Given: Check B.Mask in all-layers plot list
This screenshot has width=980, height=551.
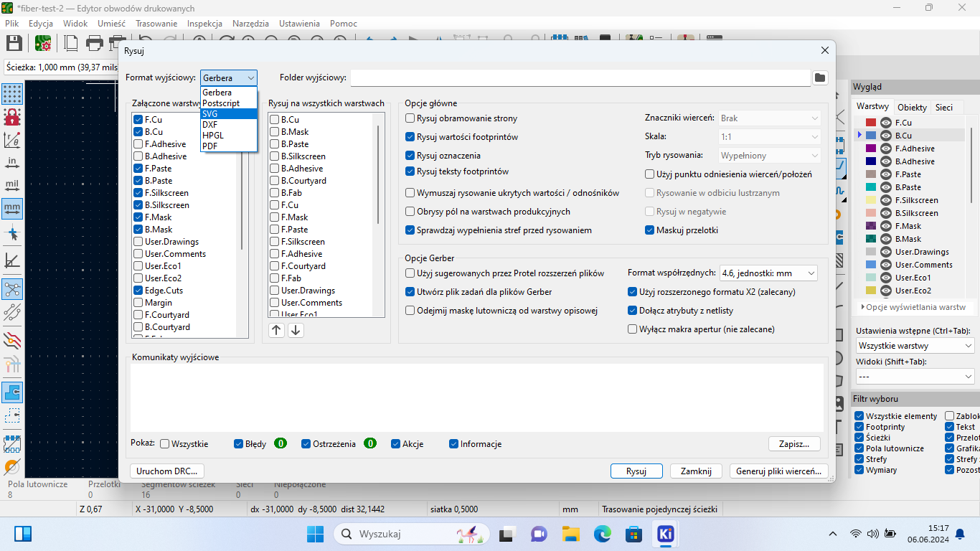Looking at the screenshot, I should [x=275, y=132].
